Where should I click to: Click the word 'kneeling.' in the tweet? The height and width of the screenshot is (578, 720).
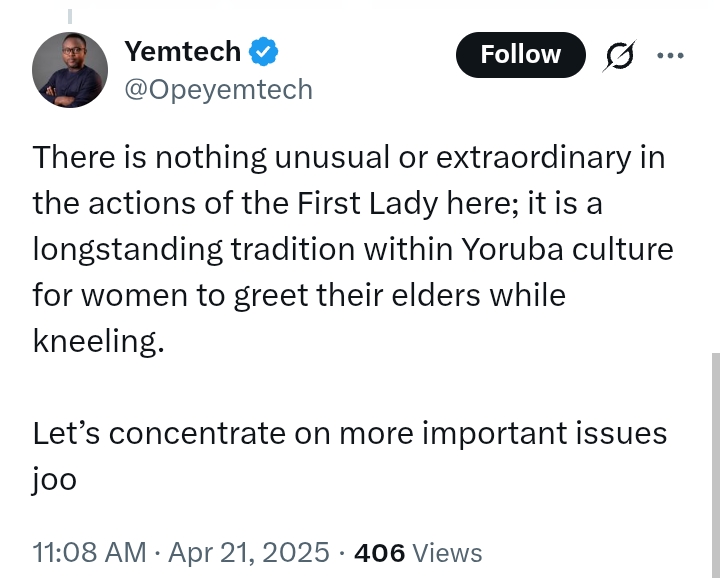[x=98, y=342]
